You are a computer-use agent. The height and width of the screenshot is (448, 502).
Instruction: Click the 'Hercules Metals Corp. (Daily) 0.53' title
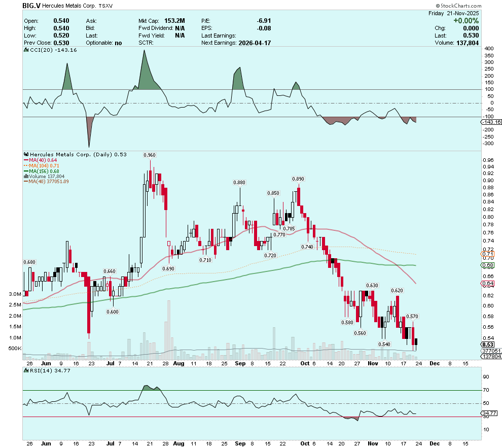[78, 154]
